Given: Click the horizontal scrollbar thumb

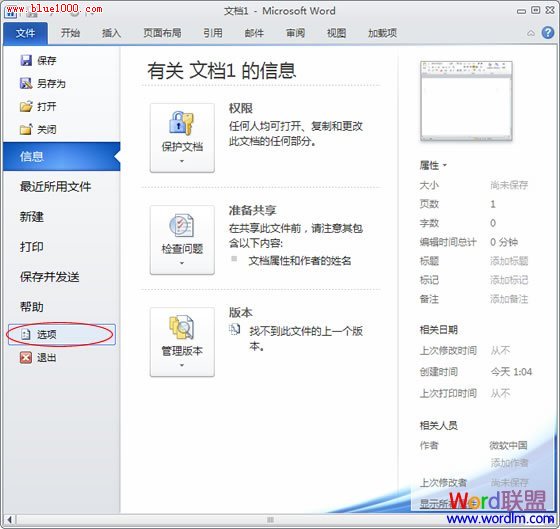Looking at the screenshot, I should coord(270,520).
